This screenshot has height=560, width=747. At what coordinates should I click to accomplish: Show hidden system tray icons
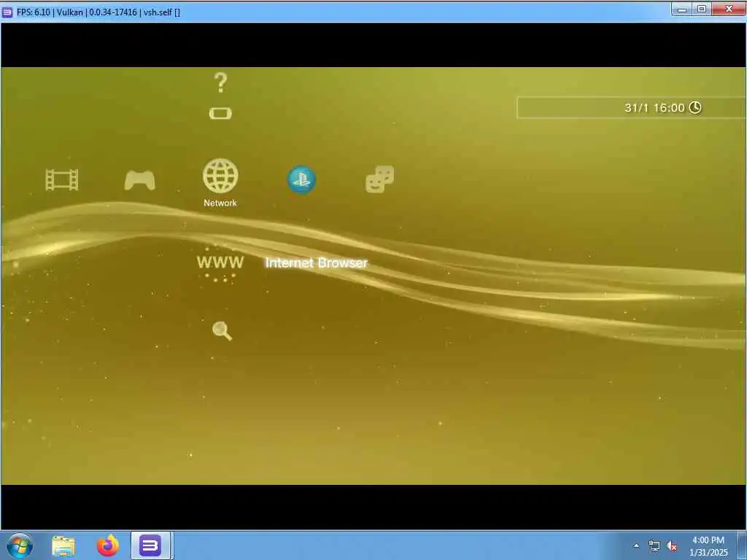click(x=636, y=545)
